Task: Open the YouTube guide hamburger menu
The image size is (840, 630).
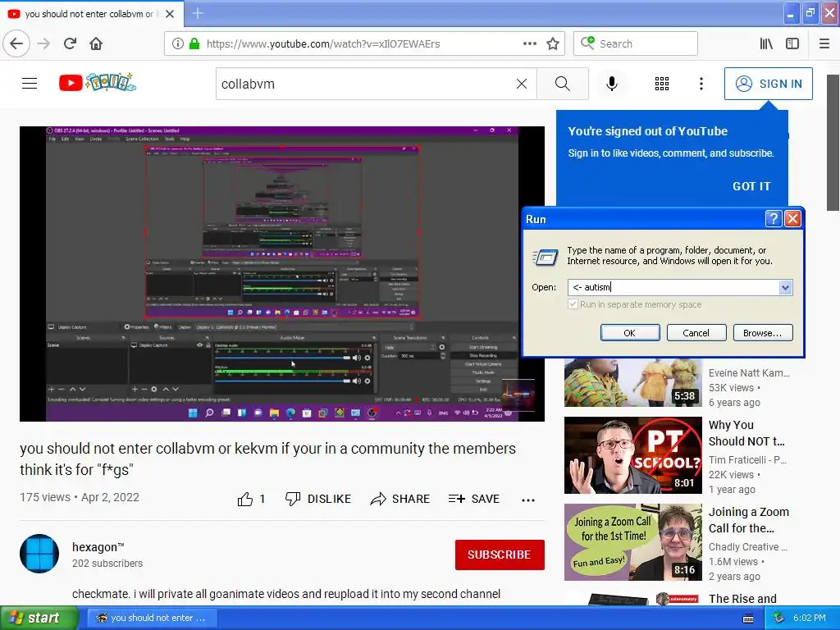Action: (30, 84)
